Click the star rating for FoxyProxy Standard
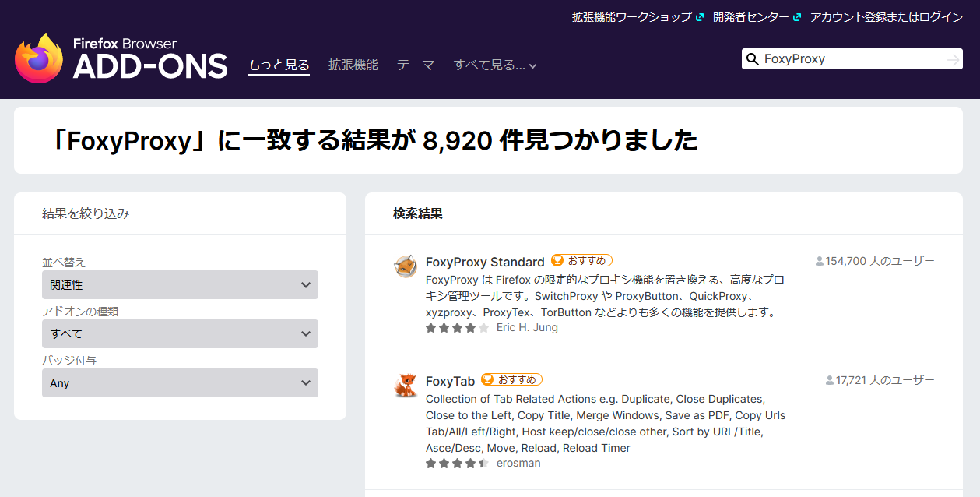This screenshot has width=980, height=497. click(457, 328)
